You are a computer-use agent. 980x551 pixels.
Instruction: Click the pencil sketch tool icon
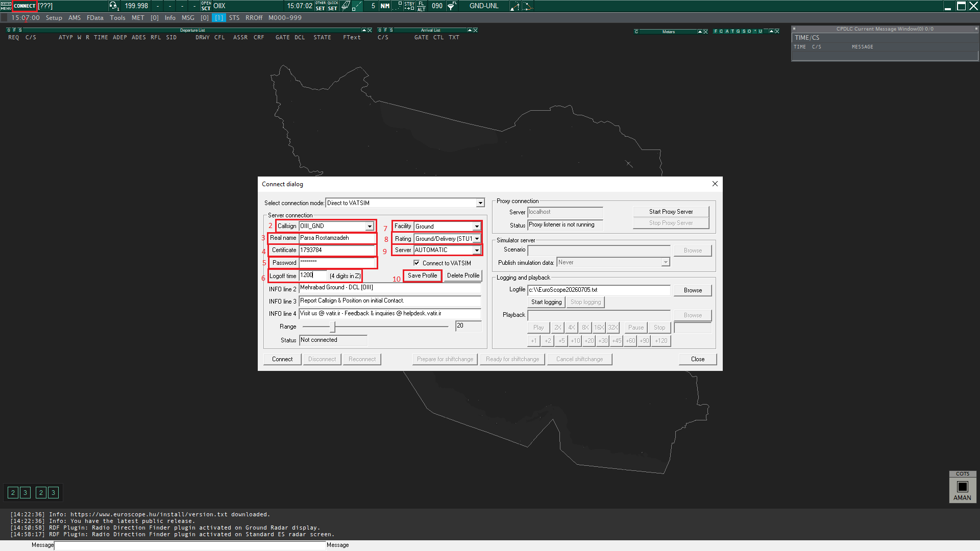tap(346, 6)
